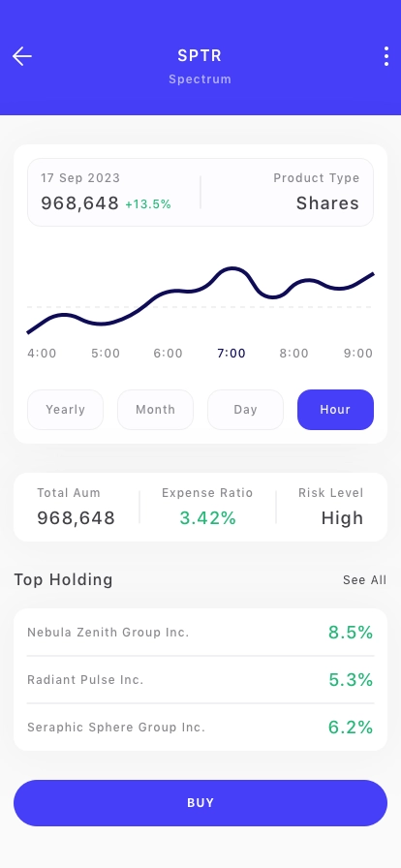Click the BUY button

pyautogui.click(x=200, y=803)
